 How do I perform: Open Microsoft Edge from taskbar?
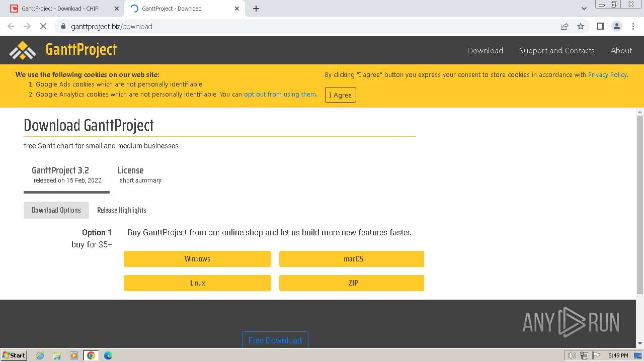(108, 355)
